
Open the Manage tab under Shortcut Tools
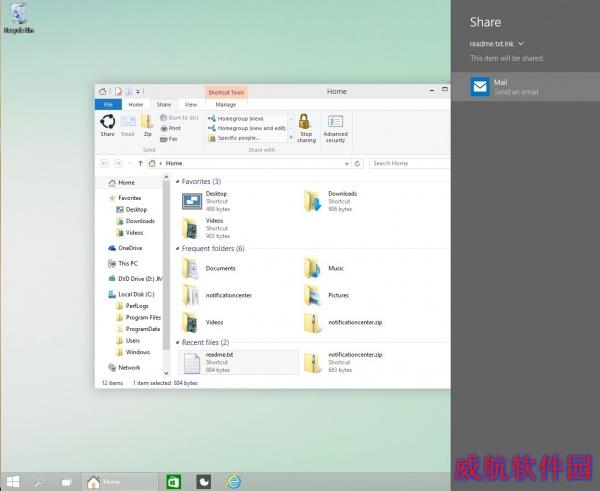coord(226,104)
